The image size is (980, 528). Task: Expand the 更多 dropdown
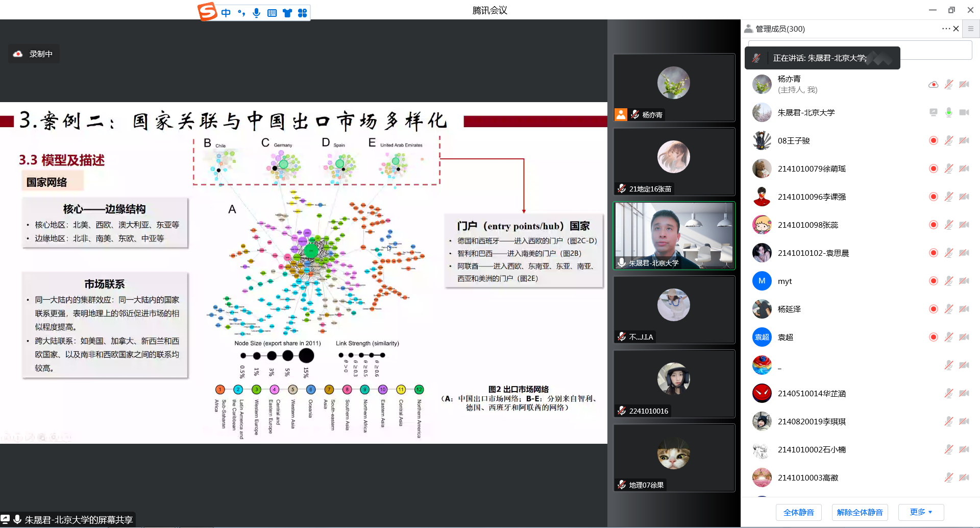pos(921,512)
